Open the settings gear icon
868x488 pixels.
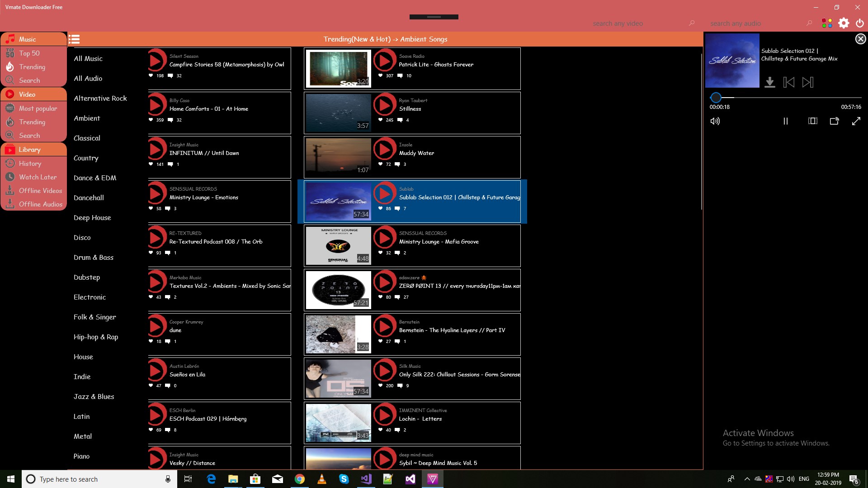click(844, 23)
